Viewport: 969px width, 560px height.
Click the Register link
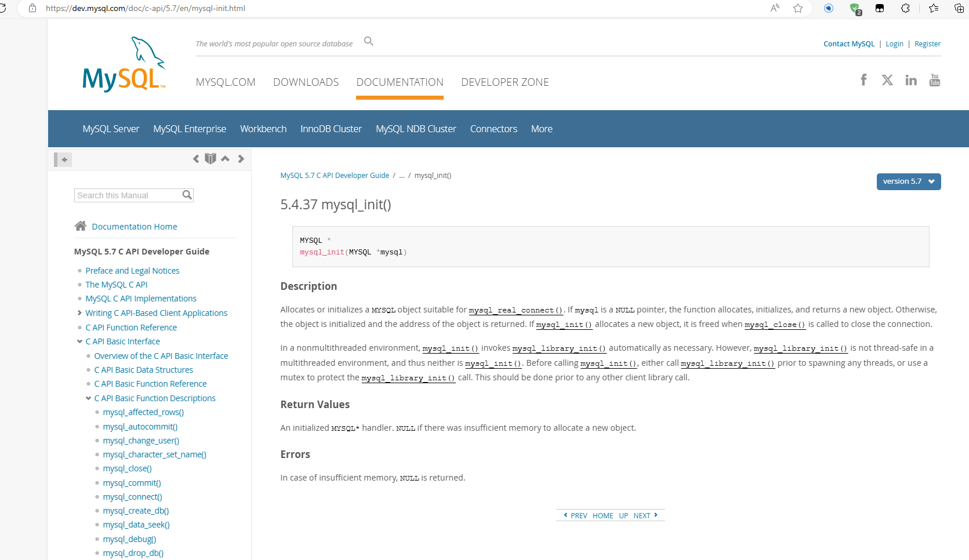[927, 44]
